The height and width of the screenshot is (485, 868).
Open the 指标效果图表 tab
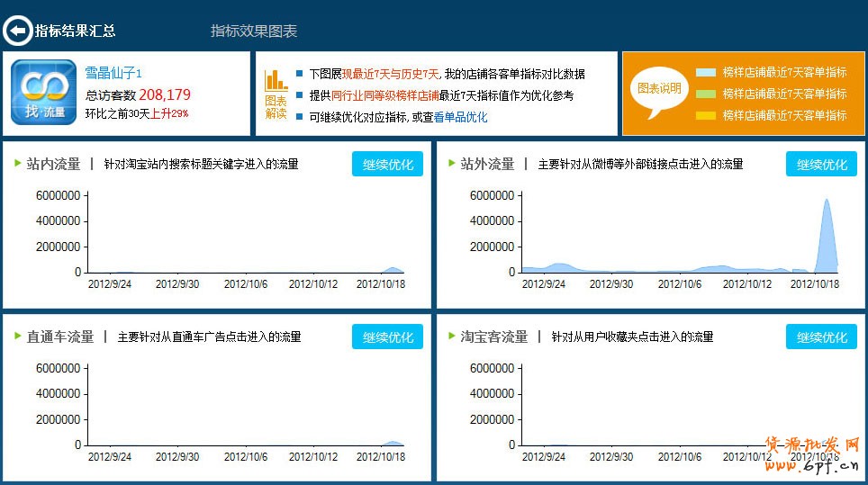(253, 31)
